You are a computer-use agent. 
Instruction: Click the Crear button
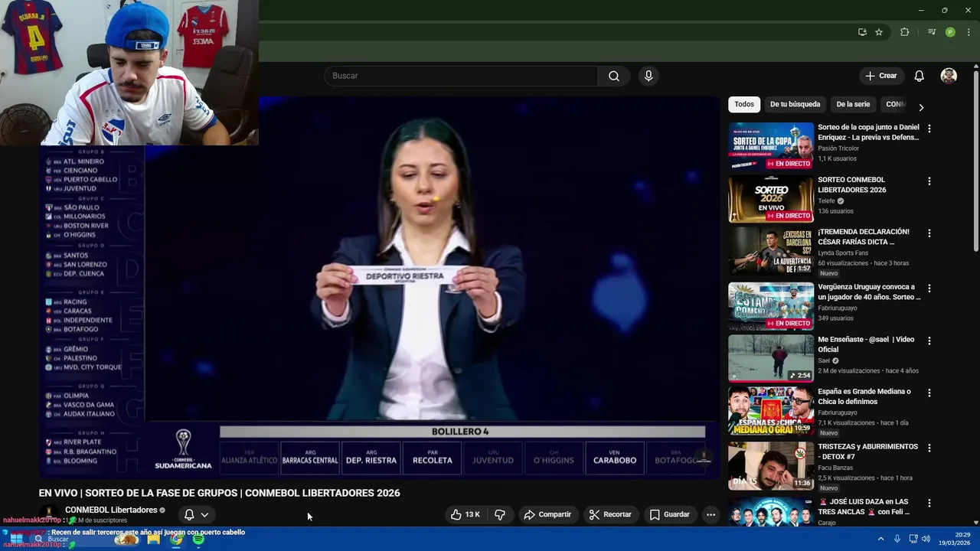pyautogui.click(x=881, y=76)
